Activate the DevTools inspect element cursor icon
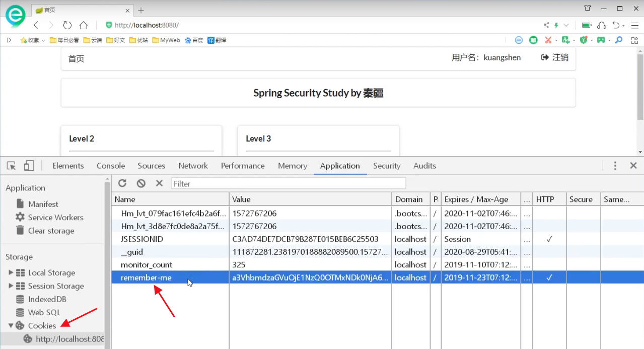The width and height of the screenshot is (644, 349). click(x=12, y=166)
